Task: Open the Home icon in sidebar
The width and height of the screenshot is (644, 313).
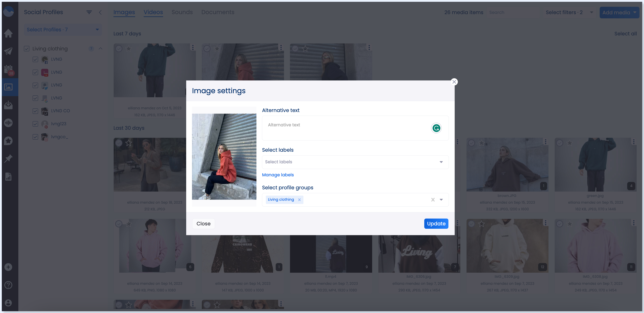Action: pyautogui.click(x=8, y=33)
